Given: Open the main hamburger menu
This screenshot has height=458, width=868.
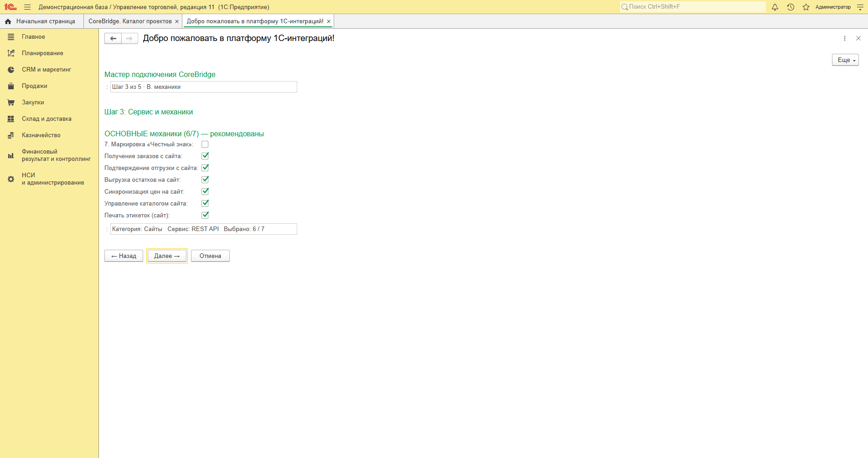Looking at the screenshot, I should pos(27,7).
